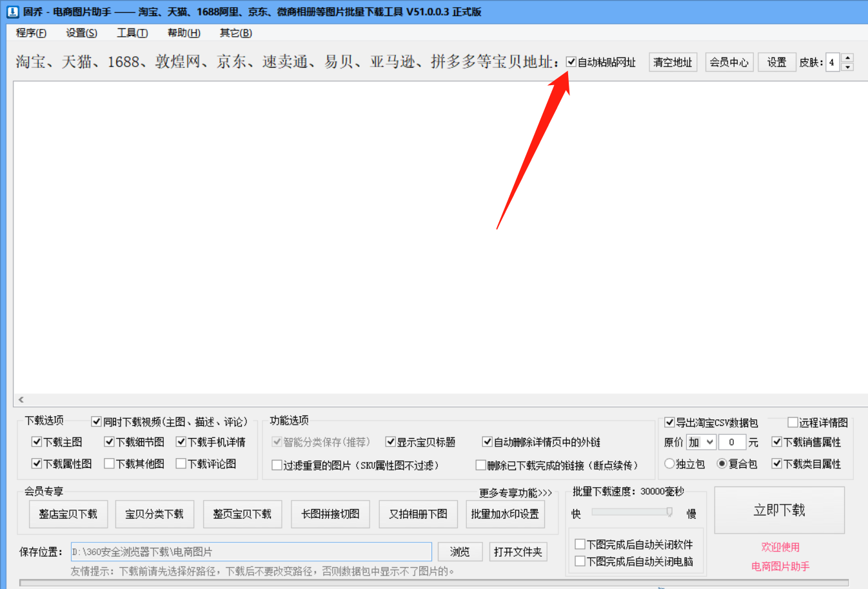Click the 清空地址 clear button

[673, 62]
